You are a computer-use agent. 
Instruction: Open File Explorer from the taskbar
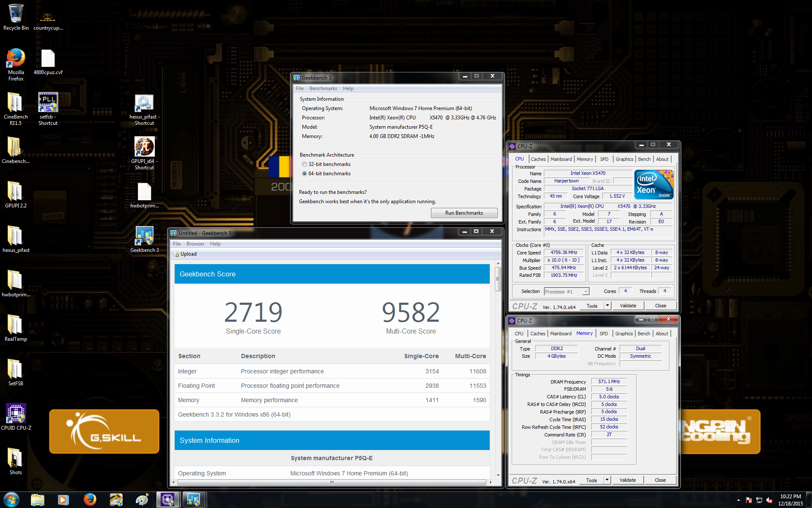(38, 500)
